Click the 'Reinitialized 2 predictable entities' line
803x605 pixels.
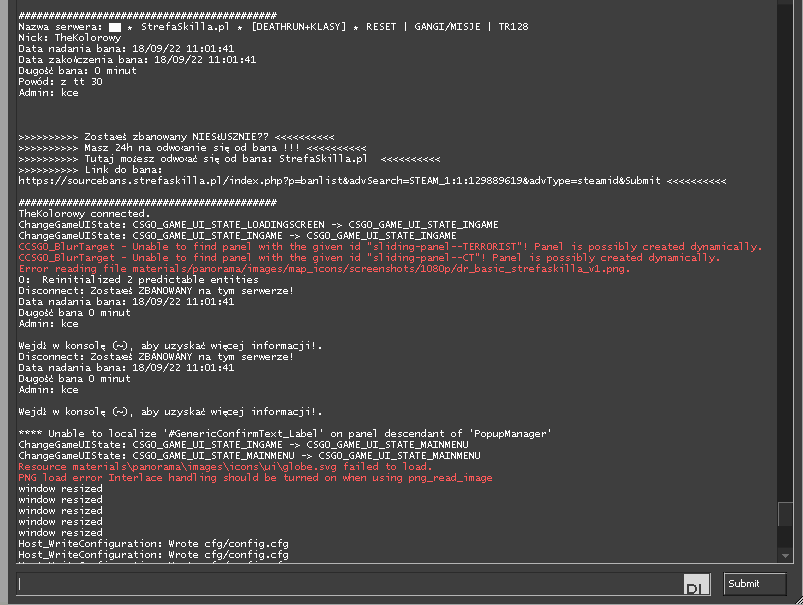[x=138, y=280]
